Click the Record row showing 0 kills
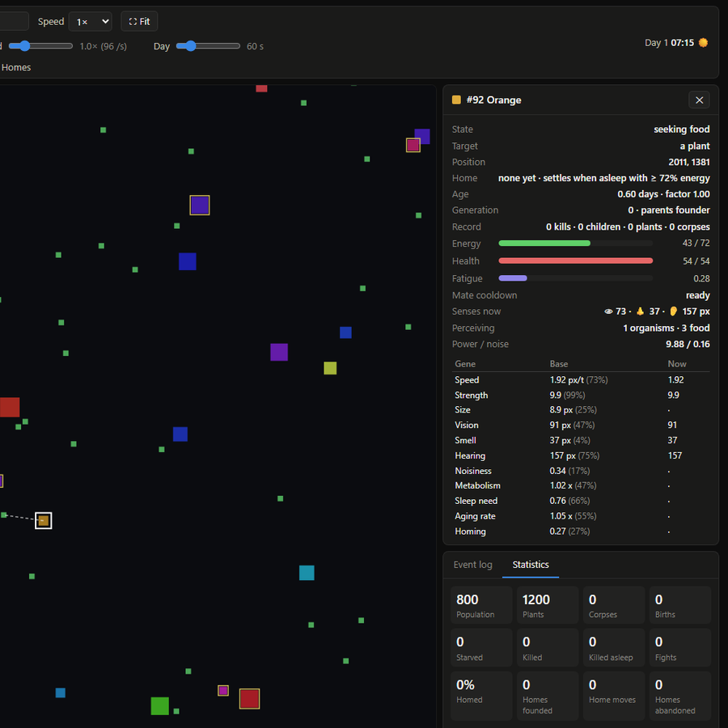The image size is (728, 728). 580,226
